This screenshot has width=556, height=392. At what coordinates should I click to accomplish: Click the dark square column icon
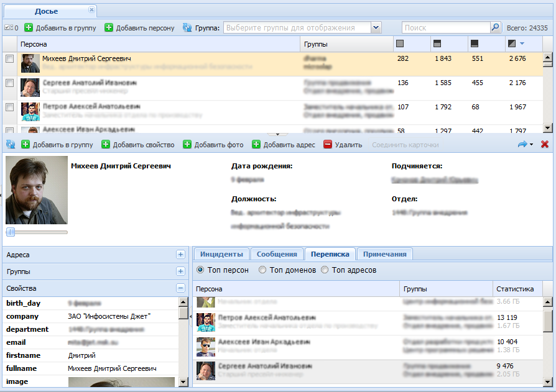[x=475, y=43]
